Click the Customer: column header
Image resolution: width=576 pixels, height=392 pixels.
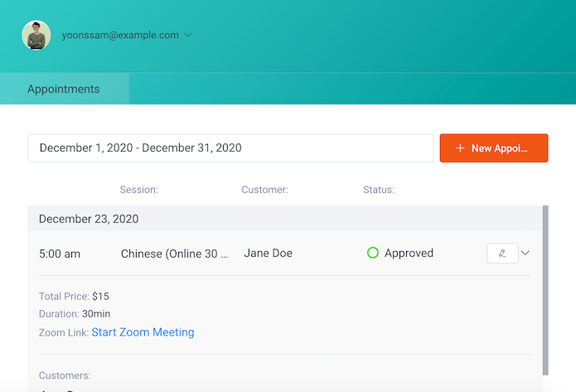click(264, 190)
